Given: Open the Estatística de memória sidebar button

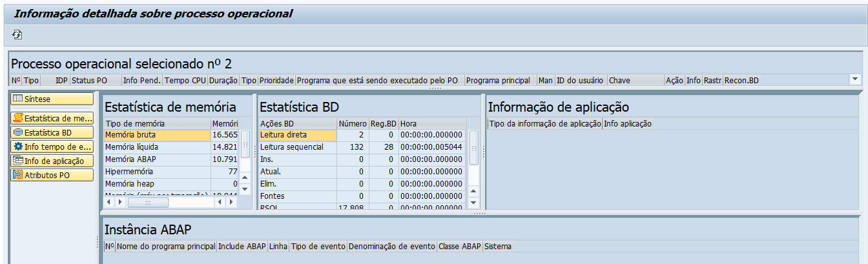Looking at the screenshot, I should (x=52, y=118).
